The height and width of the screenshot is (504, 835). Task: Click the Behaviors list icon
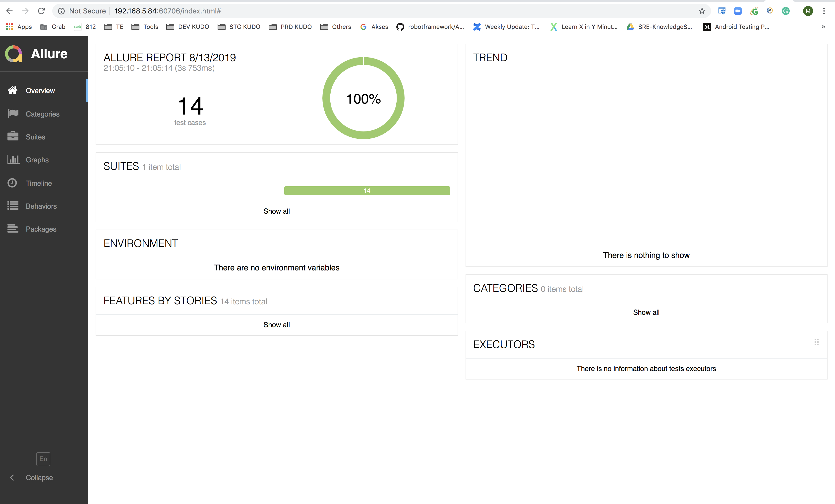pos(13,206)
